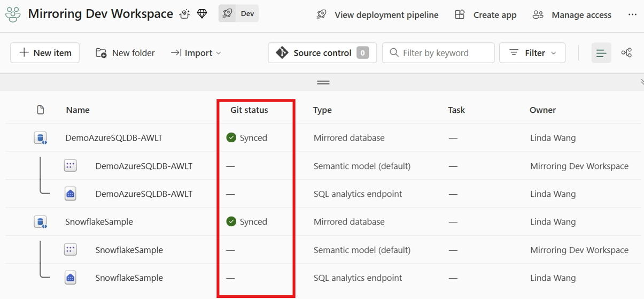Screen dimensions: 644x299
Task: Switch to list view
Action: (601, 53)
